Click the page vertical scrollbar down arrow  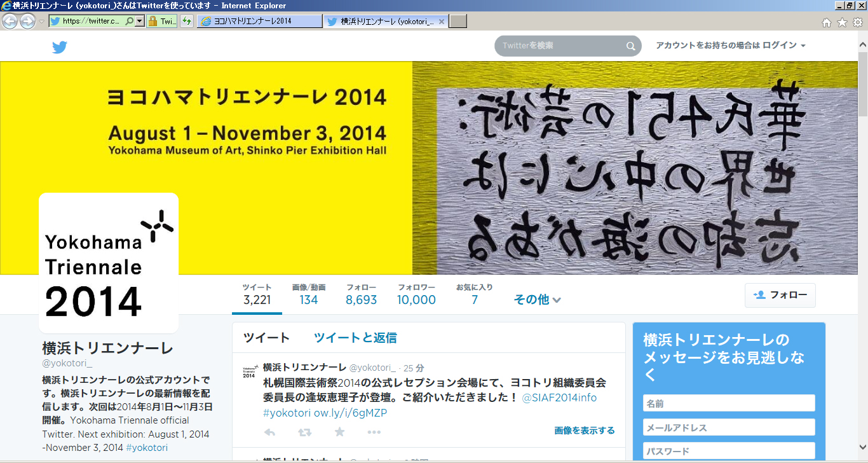[x=863, y=446]
